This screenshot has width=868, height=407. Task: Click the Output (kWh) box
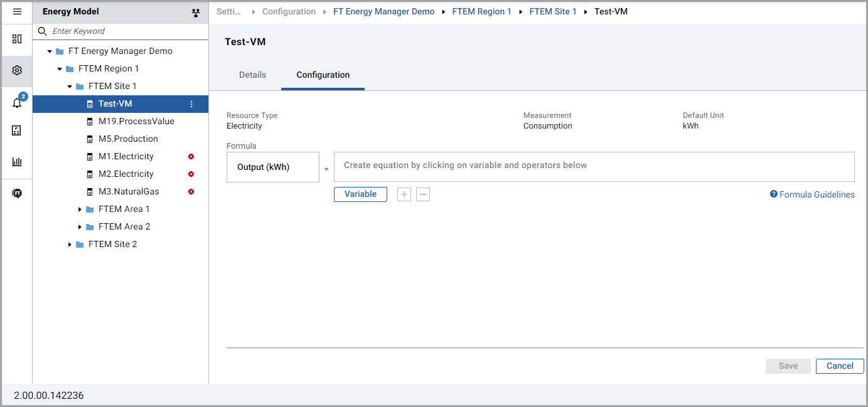273,167
